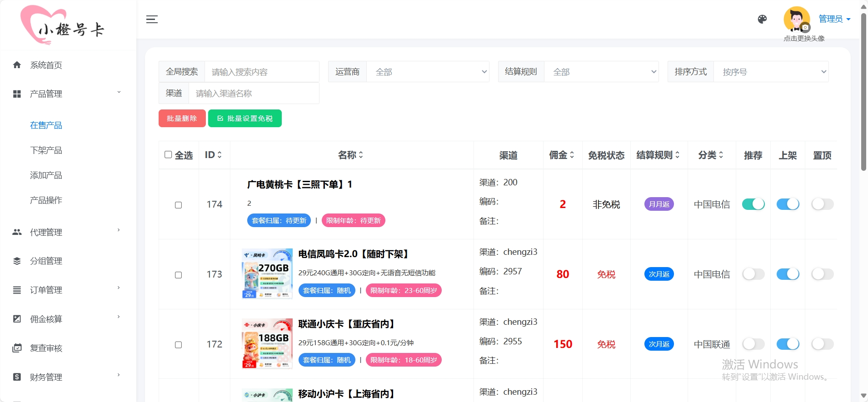868x402 pixels.
Task: Check the row 173 checkbox
Action: (179, 275)
